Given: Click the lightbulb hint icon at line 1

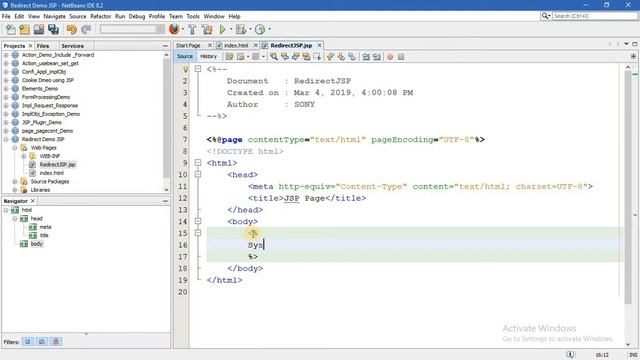Looking at the screenshot, I should 186,69.
